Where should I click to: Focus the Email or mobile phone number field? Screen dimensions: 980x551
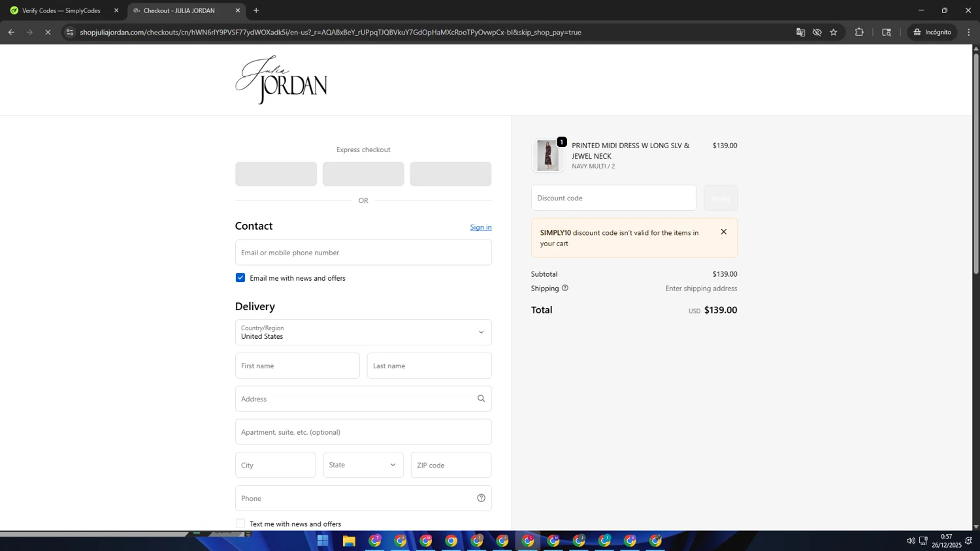tap(363, 252)
